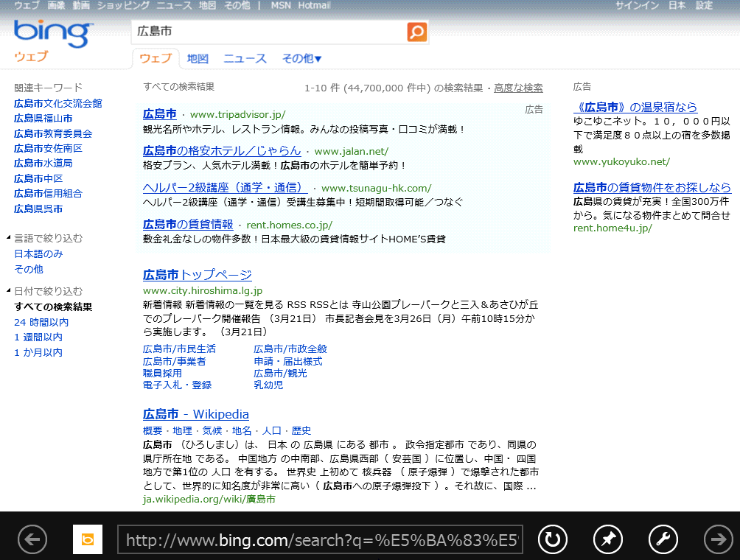Screen dimensions: 740x560
Task: Open ヘルパー2級講座（通学・通信） ad link
Action: pyautogui.click(x=225, y=188)
